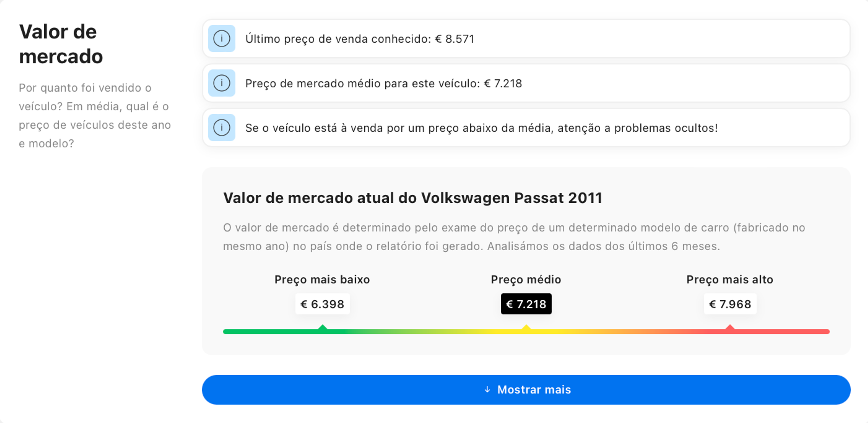Click the Preço mais alto label
Screen dimensions: 868x423
pos(729,280)
